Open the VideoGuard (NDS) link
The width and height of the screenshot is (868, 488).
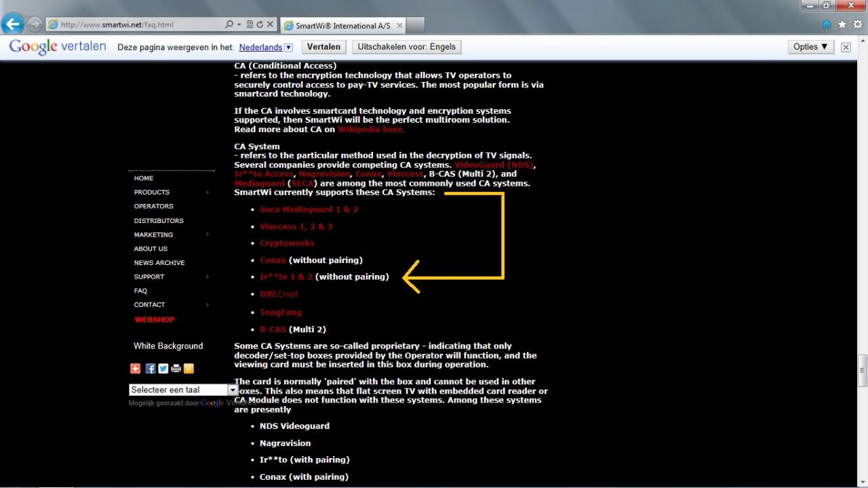coord(494,165)
